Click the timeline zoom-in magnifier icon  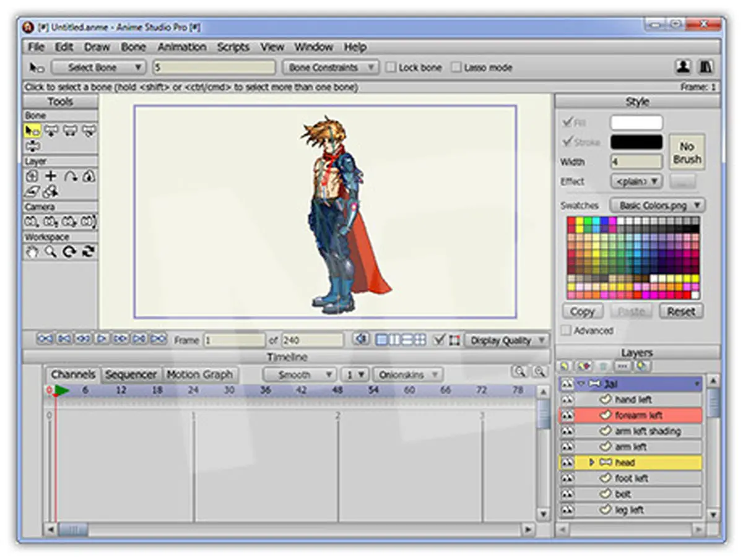[519, 371]
